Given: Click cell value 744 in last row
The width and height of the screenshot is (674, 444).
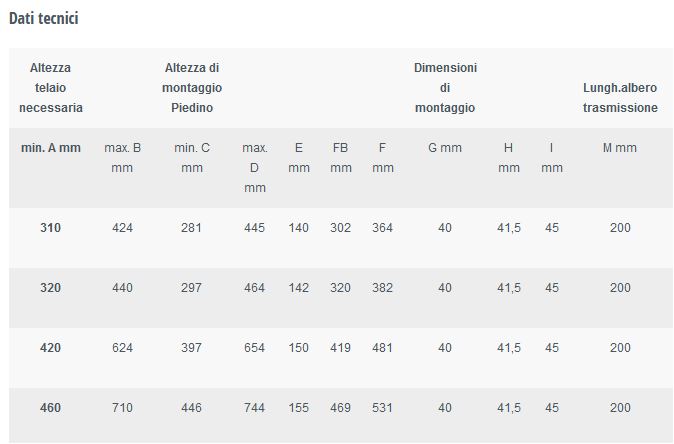Looking at the screenshot, I should (254, 407).
